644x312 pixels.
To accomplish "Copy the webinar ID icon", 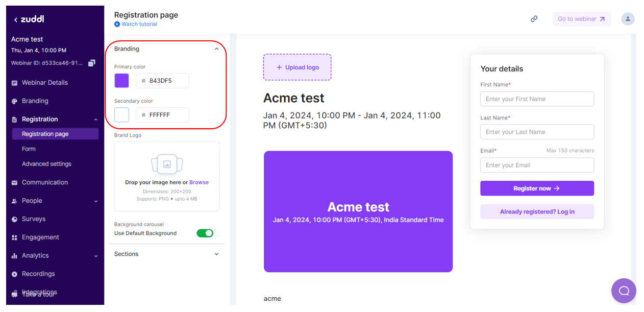I will point(92,63).
